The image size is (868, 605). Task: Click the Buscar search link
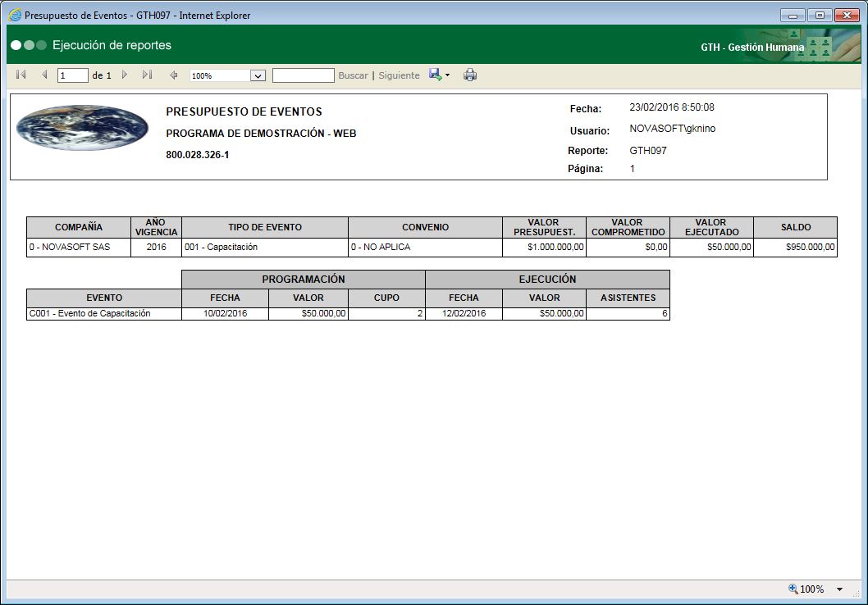[x=353, y=75]
